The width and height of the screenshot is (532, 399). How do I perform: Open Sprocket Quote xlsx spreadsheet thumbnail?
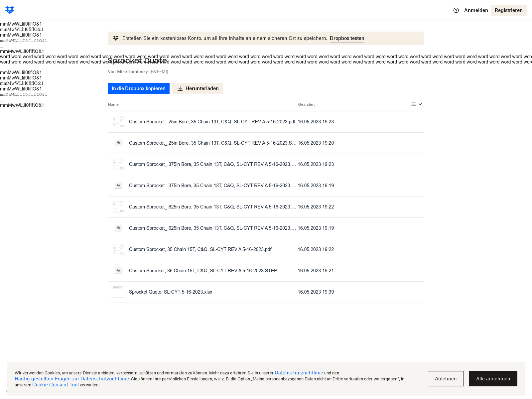[x=118, y=292]
